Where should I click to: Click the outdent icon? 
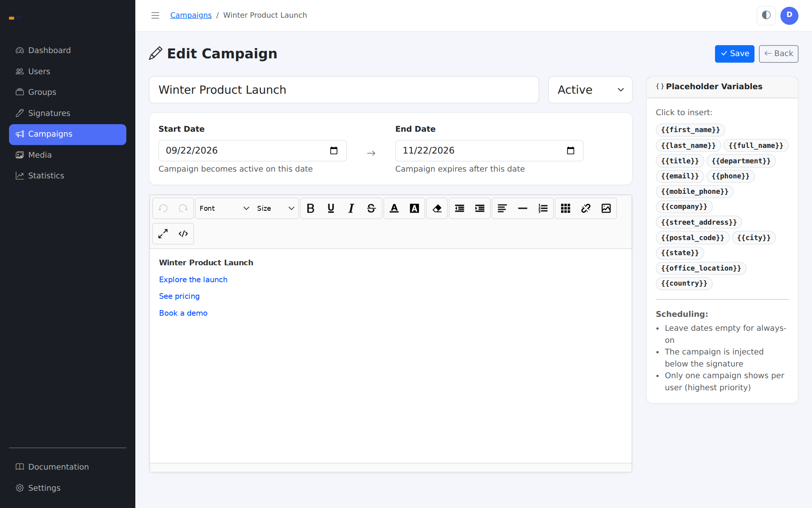click(x=459, y=208)
